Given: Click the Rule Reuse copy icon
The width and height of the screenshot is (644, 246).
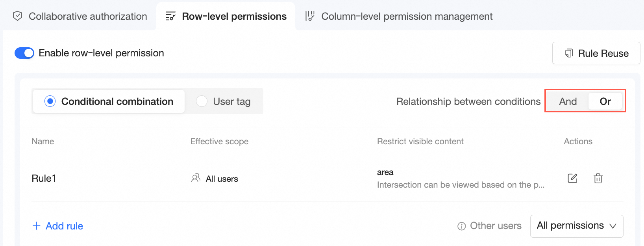Looking at the screenshot, I should (569, 53).
